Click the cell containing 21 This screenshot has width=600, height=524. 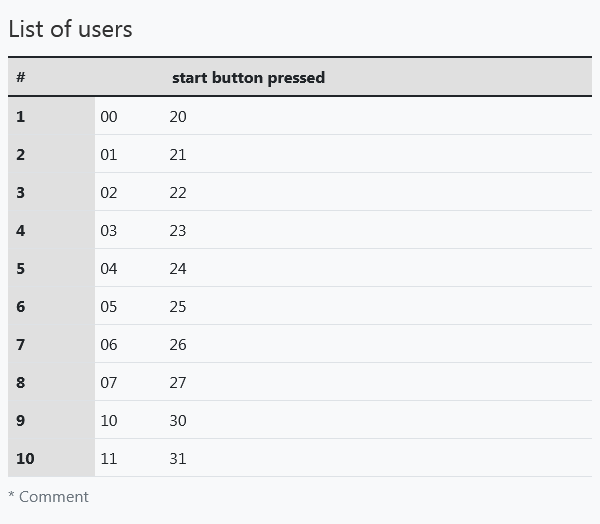[378, 154]
